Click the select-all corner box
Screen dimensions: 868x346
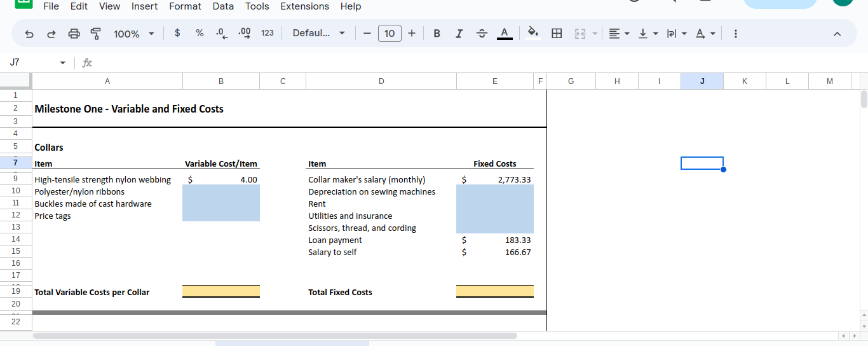tap(16, 81)
